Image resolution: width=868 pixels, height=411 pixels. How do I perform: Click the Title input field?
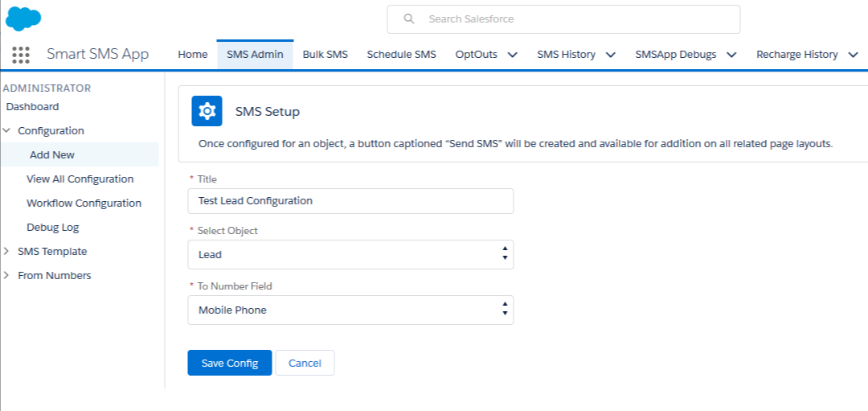click(350, 201)
